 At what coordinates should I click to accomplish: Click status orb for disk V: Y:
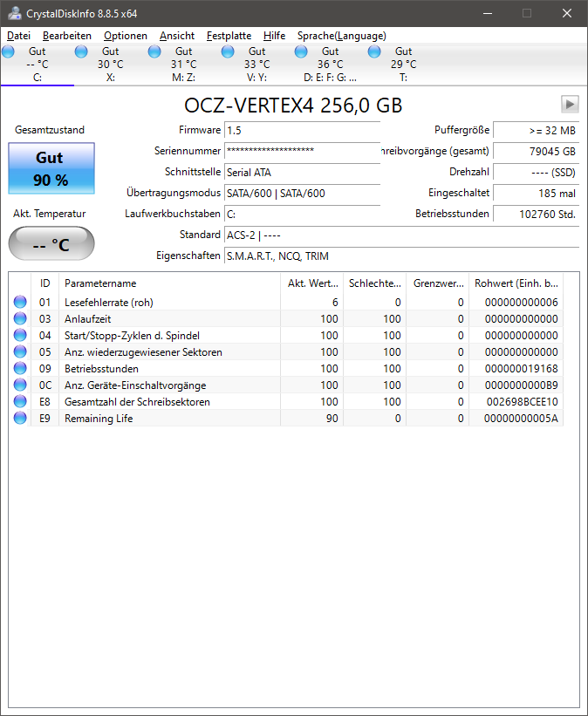point(228,51)
